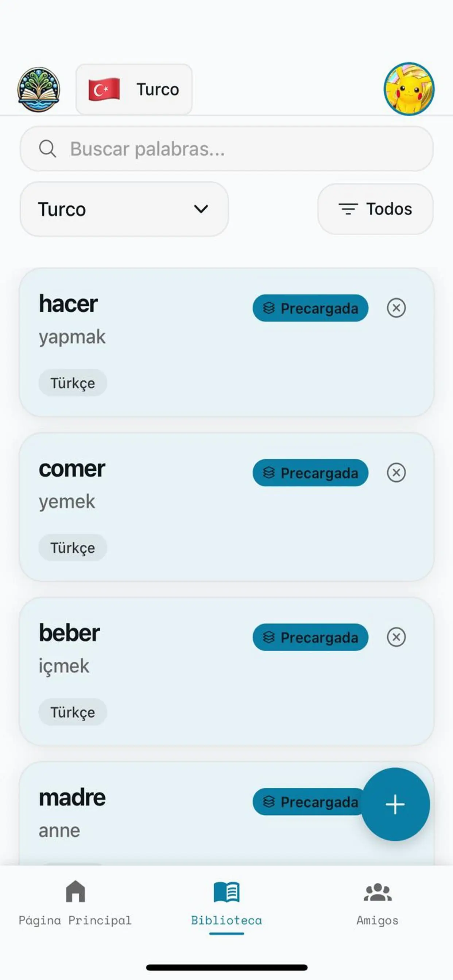Tap the Página Principal house icon

point(75,891)
